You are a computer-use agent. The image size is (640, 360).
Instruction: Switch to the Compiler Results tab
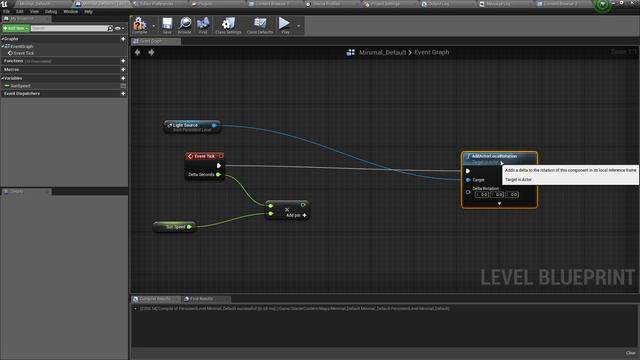(155, 299)
